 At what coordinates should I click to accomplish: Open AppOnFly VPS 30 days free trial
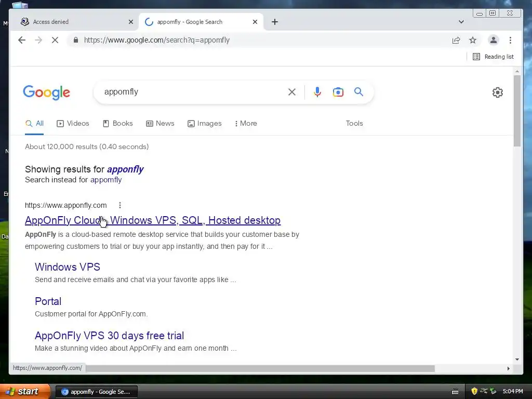click(109, 336)
